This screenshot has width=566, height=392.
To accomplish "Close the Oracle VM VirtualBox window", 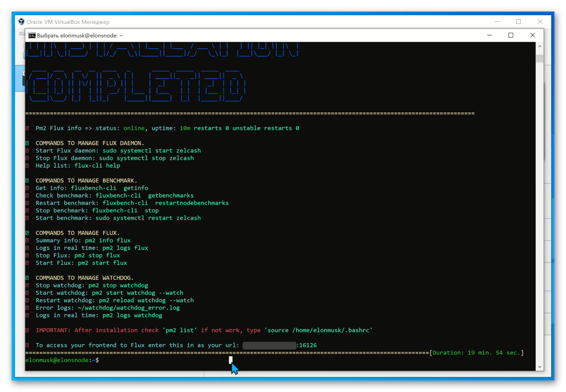I will 540,22.
